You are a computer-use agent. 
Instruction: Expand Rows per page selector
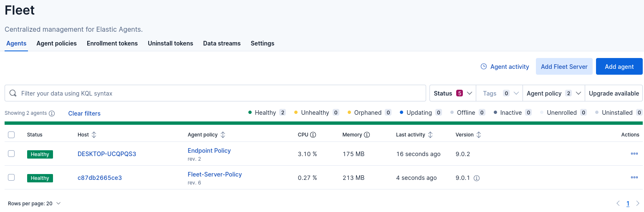34,204
